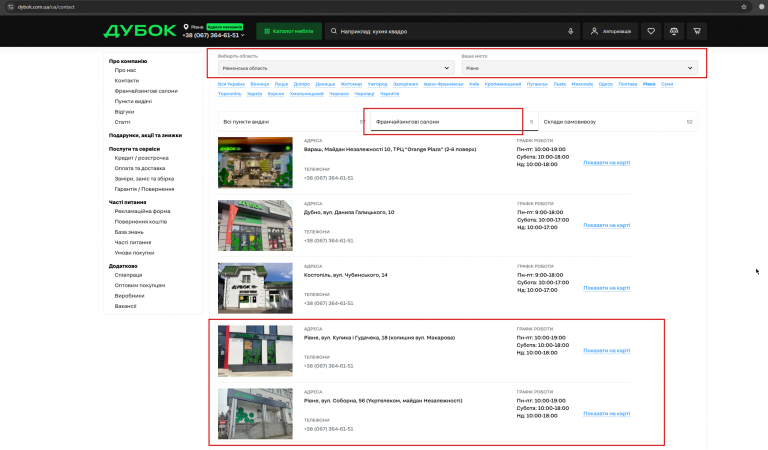Open Вакансії in sidebar
Viewport: 768px width, 450px height.
point(125,306)
